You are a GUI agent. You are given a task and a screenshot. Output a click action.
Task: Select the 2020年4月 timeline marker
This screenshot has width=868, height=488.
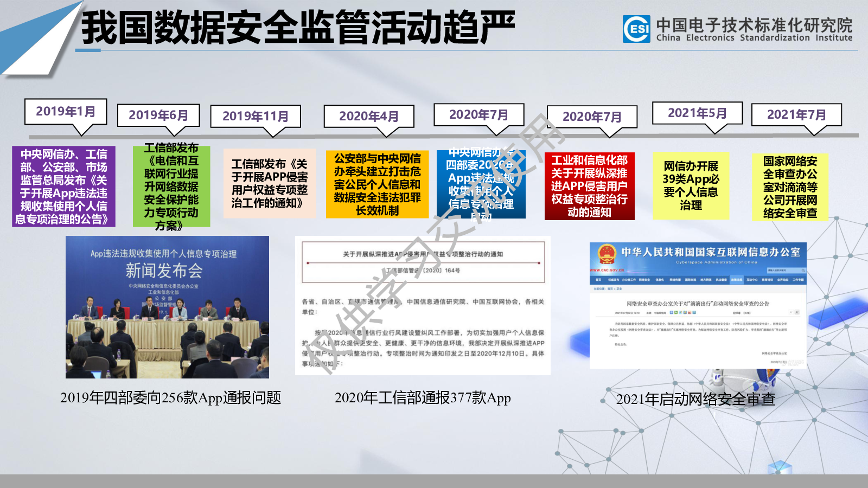coord(369,116)
